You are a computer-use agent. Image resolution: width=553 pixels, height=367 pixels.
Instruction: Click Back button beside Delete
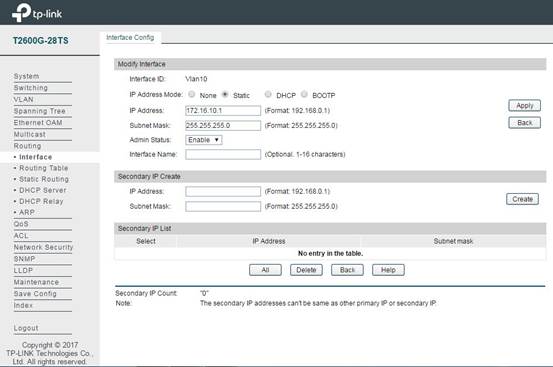pos(347,270)
